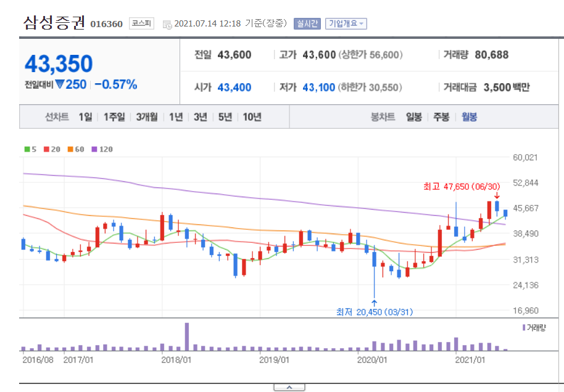The image size is (564, 392).
Task: Click the calendar clock icon beside the date
Action: tap(167, 25)
